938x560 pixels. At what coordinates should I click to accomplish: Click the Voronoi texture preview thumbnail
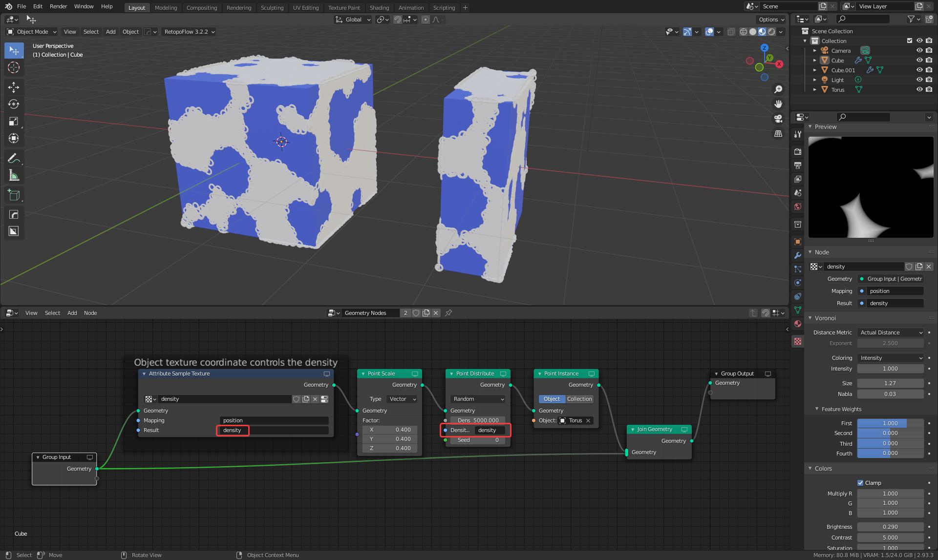(x=871, y=187)
